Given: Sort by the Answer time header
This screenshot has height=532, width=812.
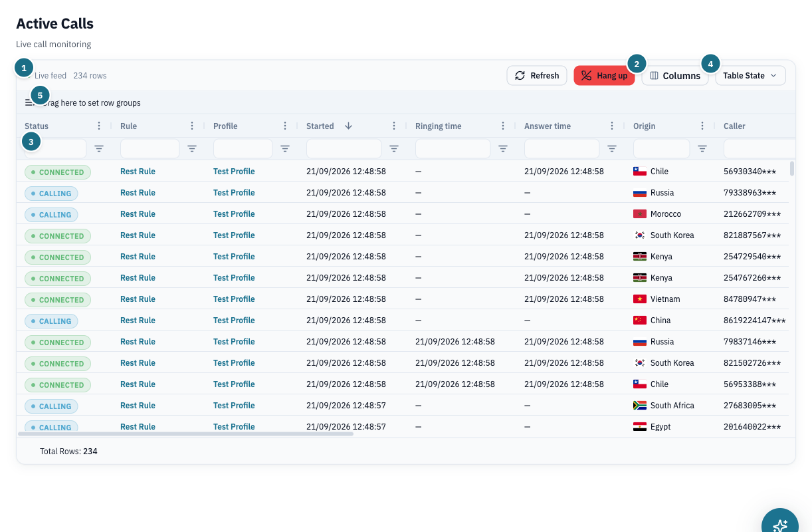Looking at the screenshot, I should point(548,126).
